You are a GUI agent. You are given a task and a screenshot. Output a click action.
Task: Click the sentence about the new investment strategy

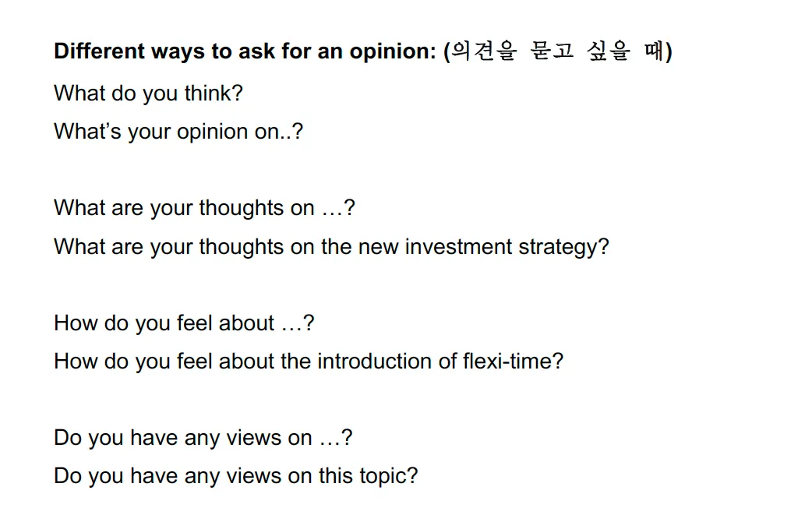click(x=331, y=247)
